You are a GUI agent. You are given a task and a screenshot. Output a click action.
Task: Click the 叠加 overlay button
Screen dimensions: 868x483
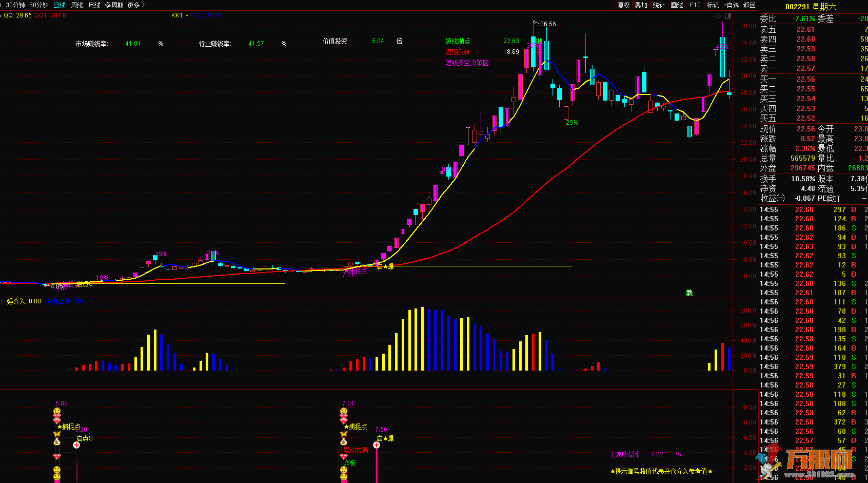(x=641, y=5)
